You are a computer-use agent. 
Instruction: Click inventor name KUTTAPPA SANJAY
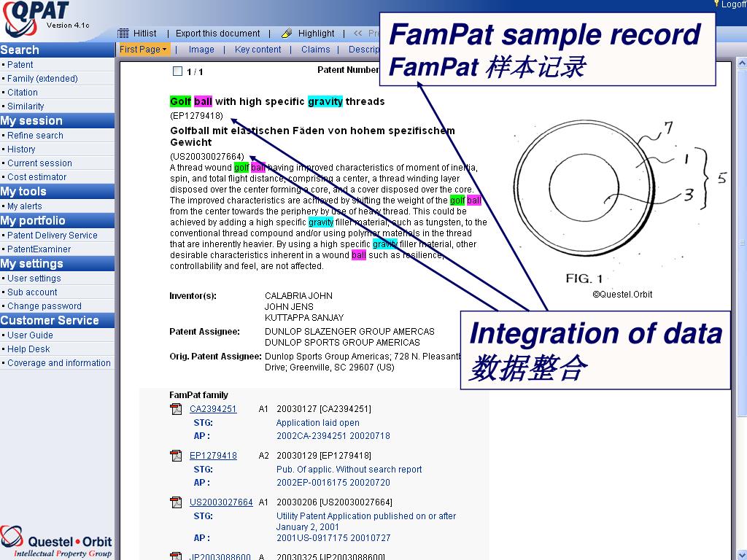coord(304,318)
